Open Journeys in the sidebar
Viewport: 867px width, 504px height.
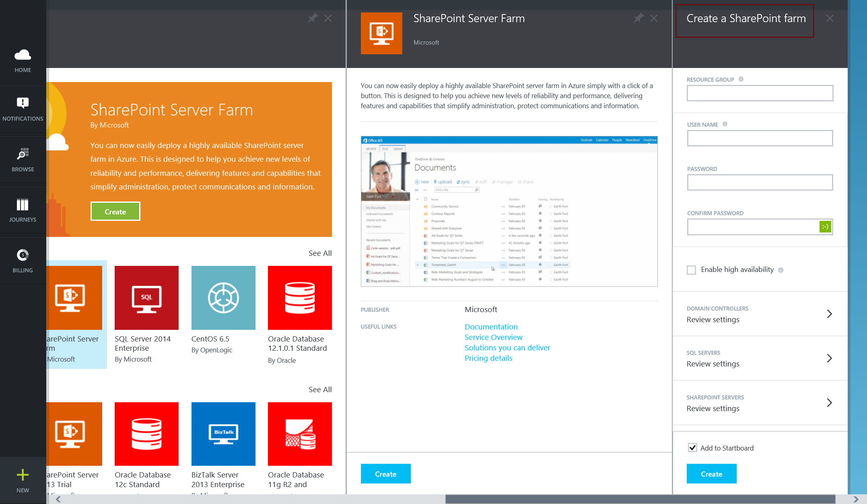point(23,210)
